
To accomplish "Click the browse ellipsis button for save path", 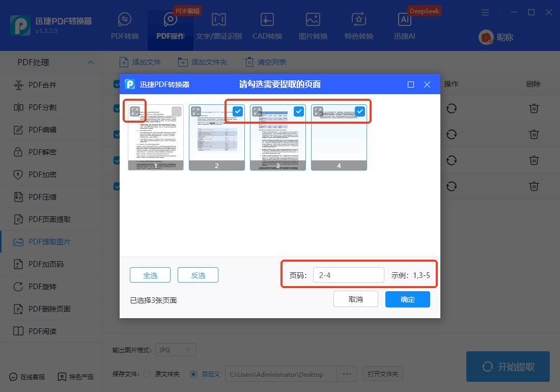I will coord(347,374).
